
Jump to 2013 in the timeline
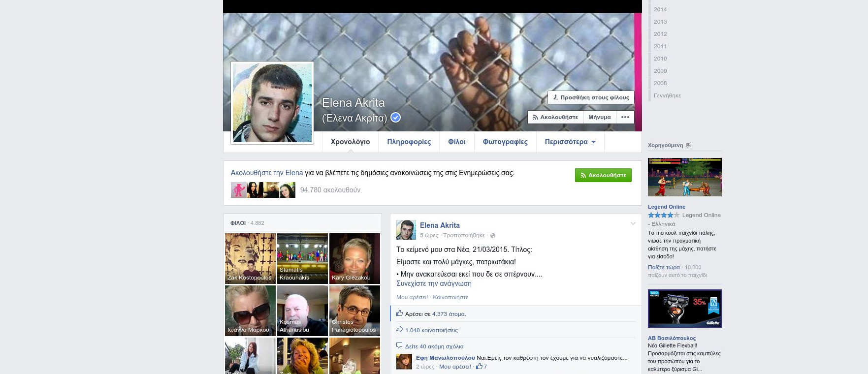pyautogui.click(x=660, y=22)
